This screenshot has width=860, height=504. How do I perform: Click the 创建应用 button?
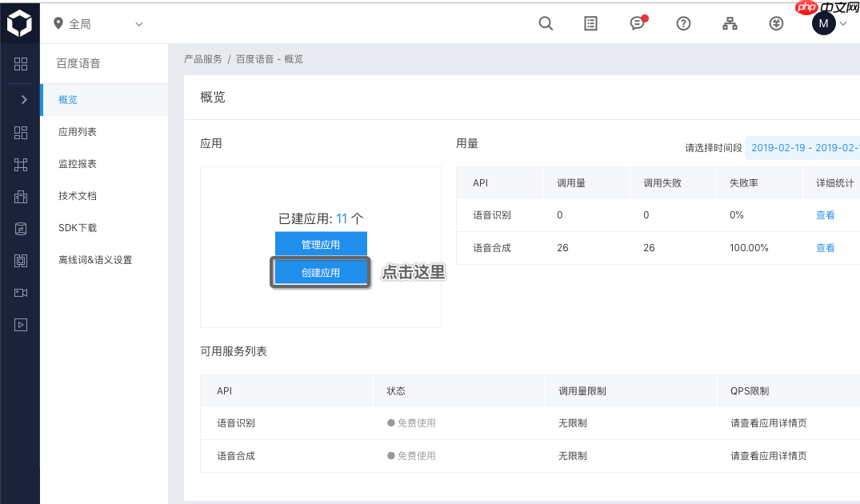[320, 271]
